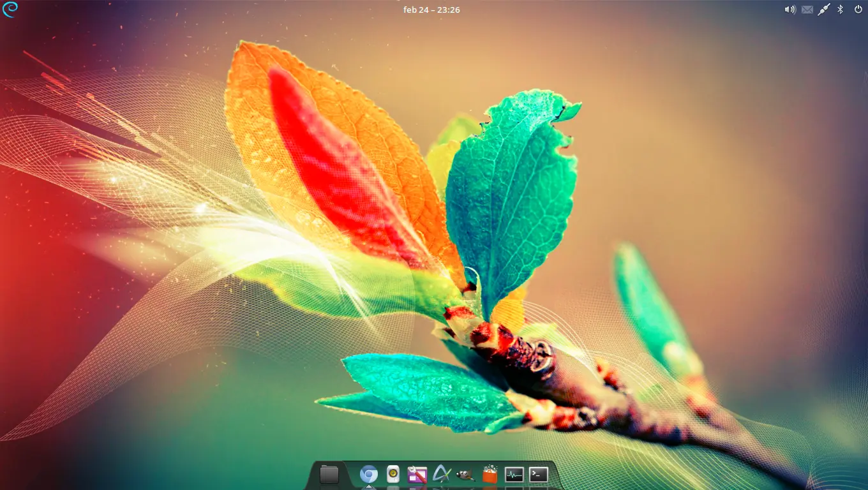Open the mail envelope indicator
Viewport: 868px width, 490px height.
[x=807, y=10]
